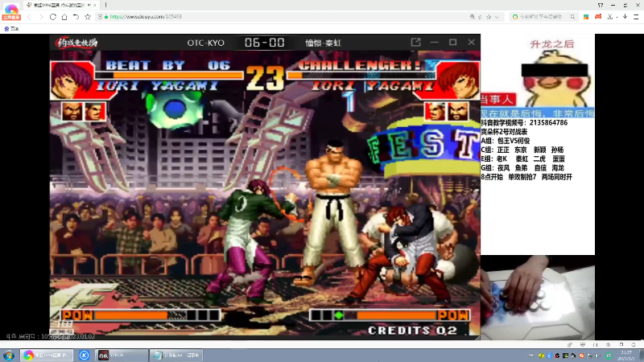The width and height of the screenshot is (644, 362).
Task: Click the 2135864786 video number text
Action: (x=548, y=123)
